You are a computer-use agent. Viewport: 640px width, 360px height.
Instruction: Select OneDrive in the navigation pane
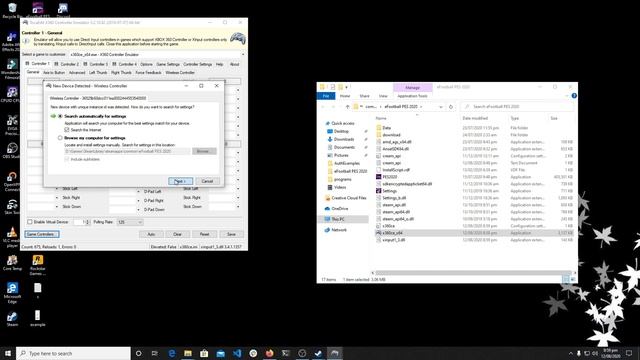click(x=340, y=209)
